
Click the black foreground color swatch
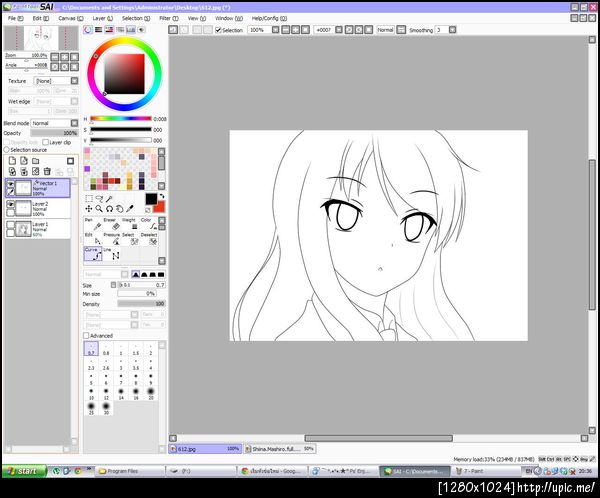click(x=151, y=199)
